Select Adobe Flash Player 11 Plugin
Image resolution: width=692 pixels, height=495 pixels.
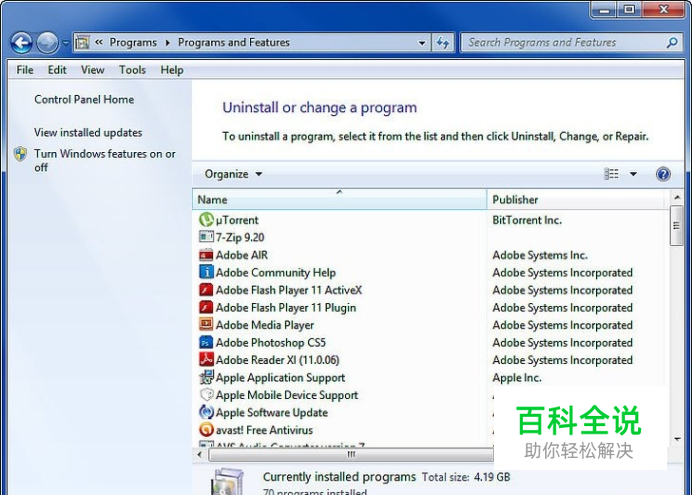coord(286,308)
